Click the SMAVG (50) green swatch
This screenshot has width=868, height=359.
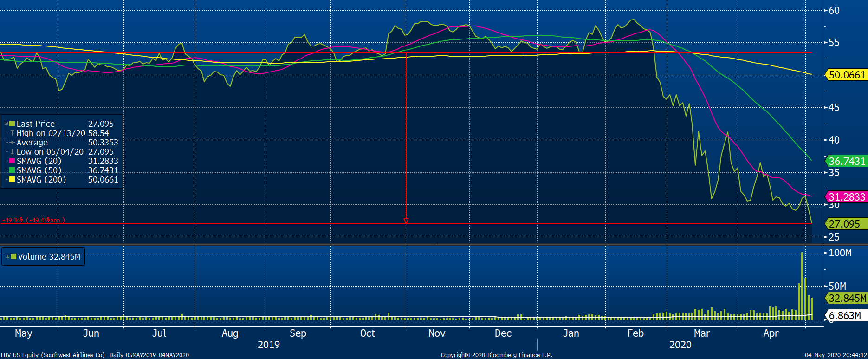click(x=13, y=170)
